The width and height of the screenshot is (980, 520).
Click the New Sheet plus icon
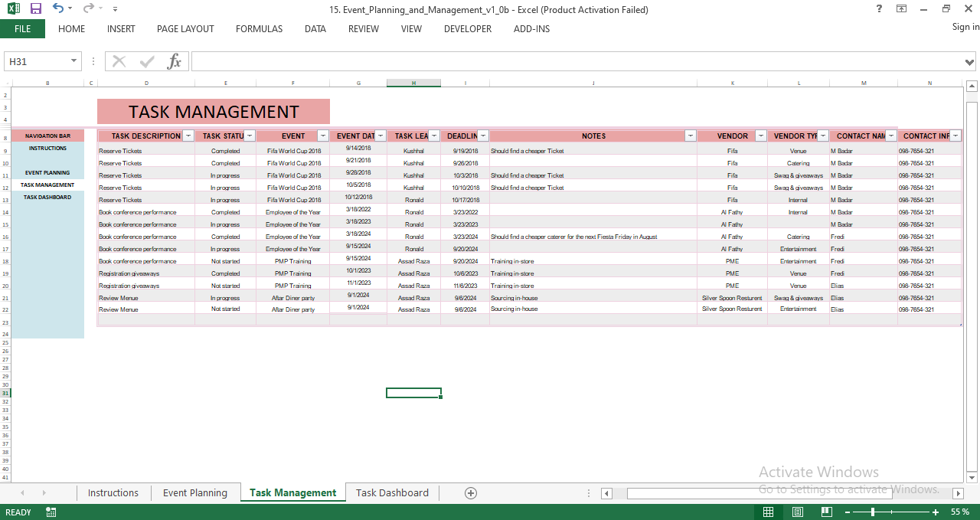(471, 493)
